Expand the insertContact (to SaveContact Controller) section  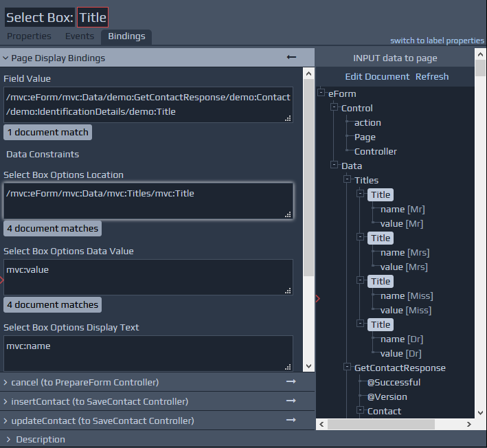pyautogui.click(x=5, y=401)
